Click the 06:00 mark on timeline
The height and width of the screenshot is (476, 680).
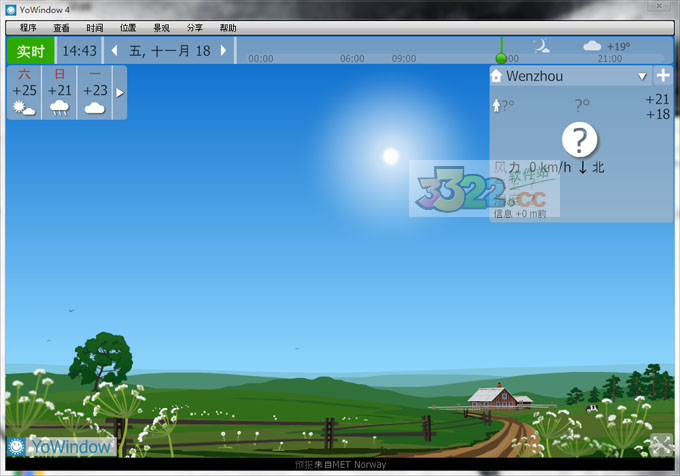point(352,59)
